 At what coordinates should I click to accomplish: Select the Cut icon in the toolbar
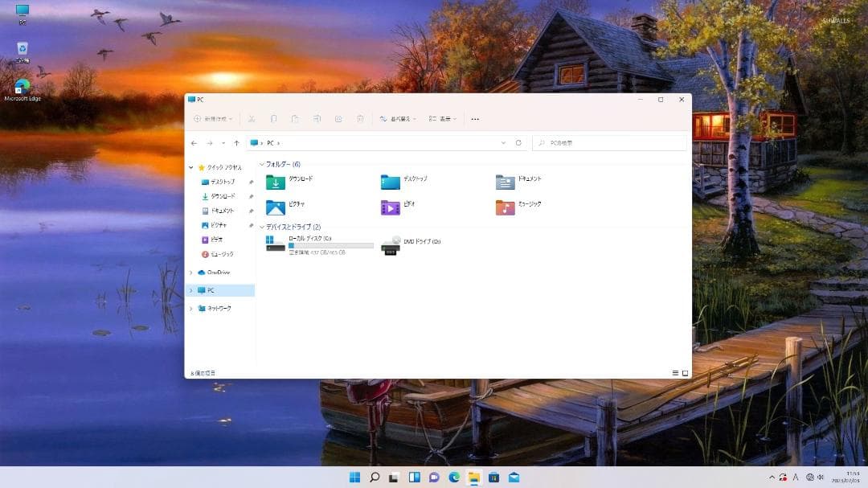pos(252,118)
